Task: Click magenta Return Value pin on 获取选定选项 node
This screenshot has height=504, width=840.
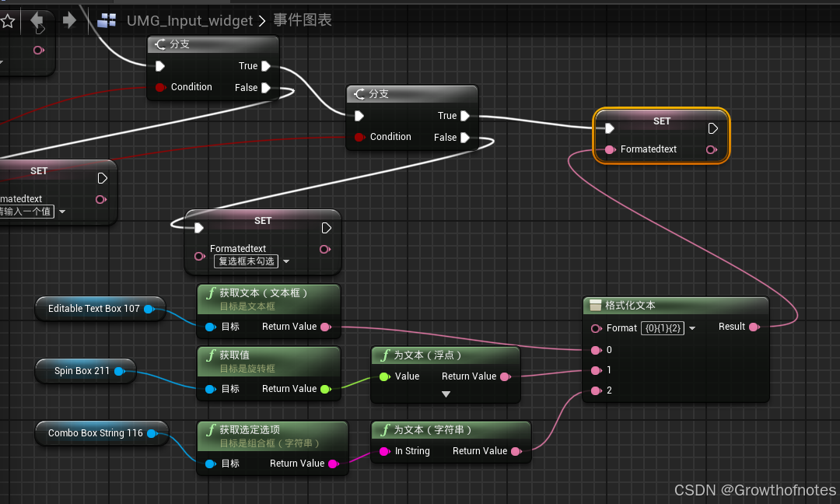Action: [x=333, y=464]
